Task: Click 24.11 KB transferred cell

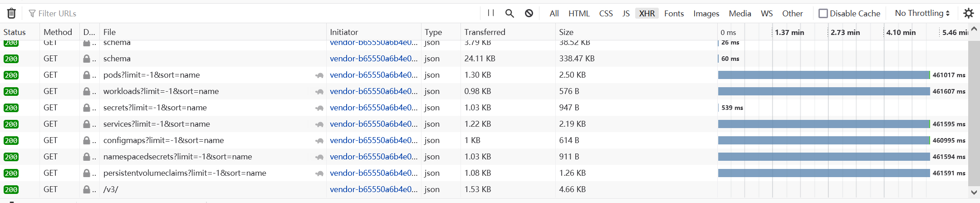Action: 480,59
